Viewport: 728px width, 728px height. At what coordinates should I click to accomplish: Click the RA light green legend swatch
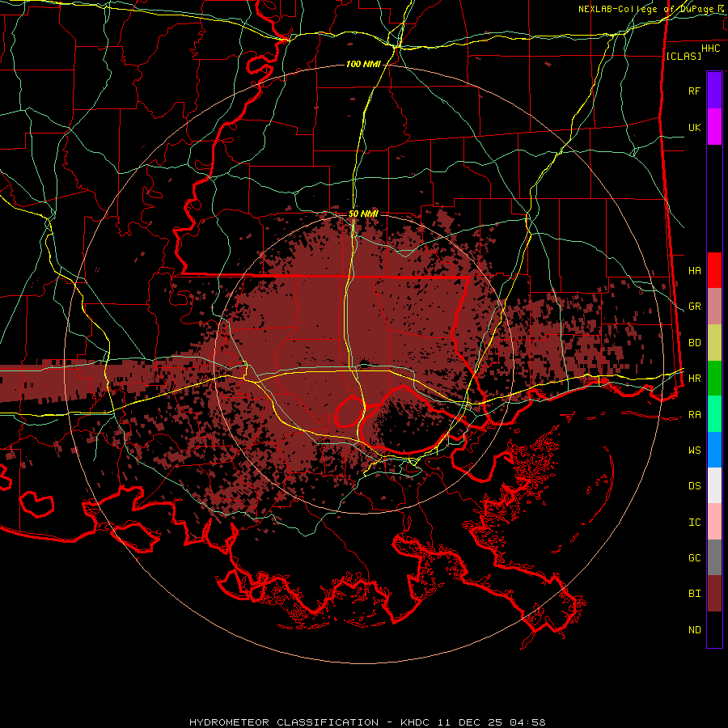714,414
